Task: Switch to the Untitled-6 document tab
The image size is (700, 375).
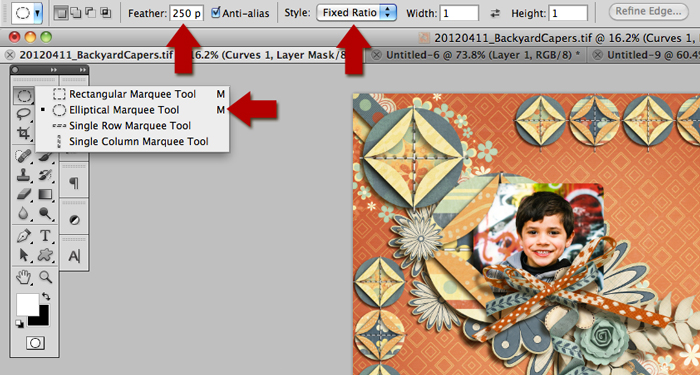Action: click(x=479, y=55)
